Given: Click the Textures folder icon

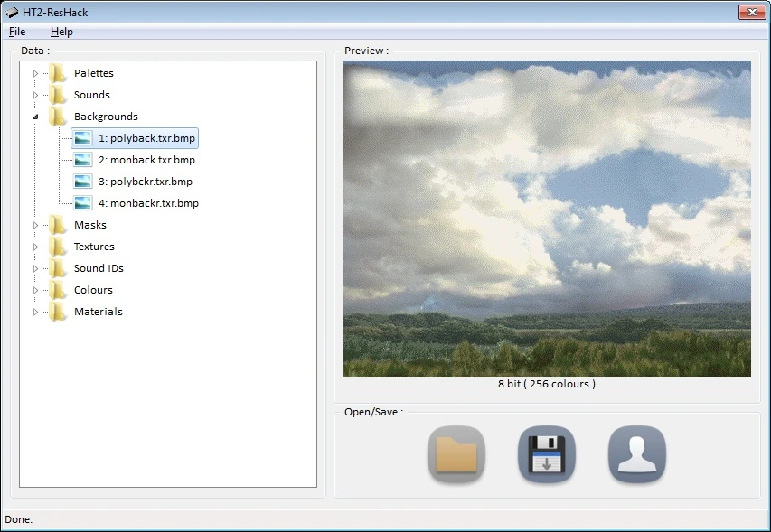Looking at the screenshot, I should click(58, 247).
